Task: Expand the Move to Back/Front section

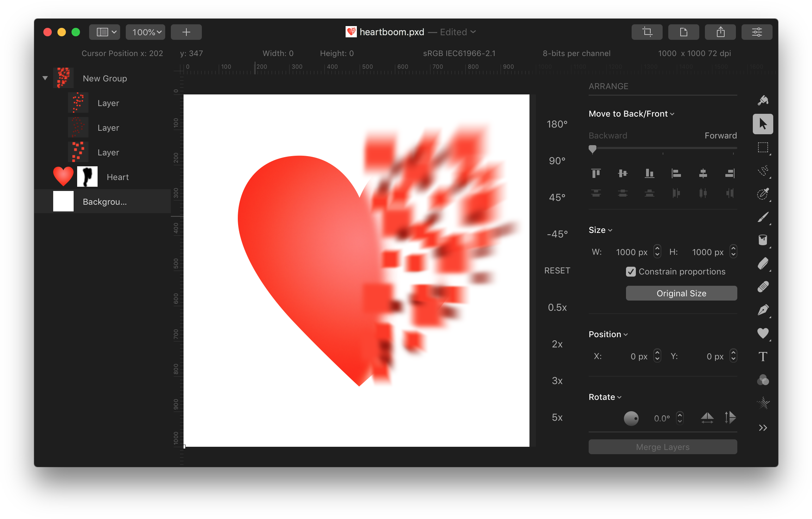Action: click(631, 114)
